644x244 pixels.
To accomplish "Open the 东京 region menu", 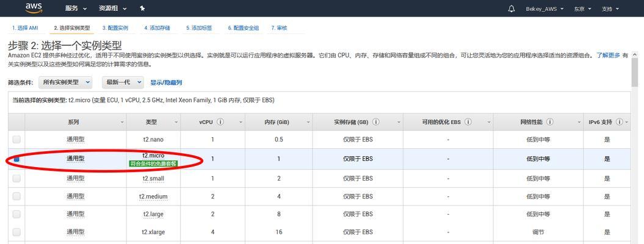I will click(582, 9).
